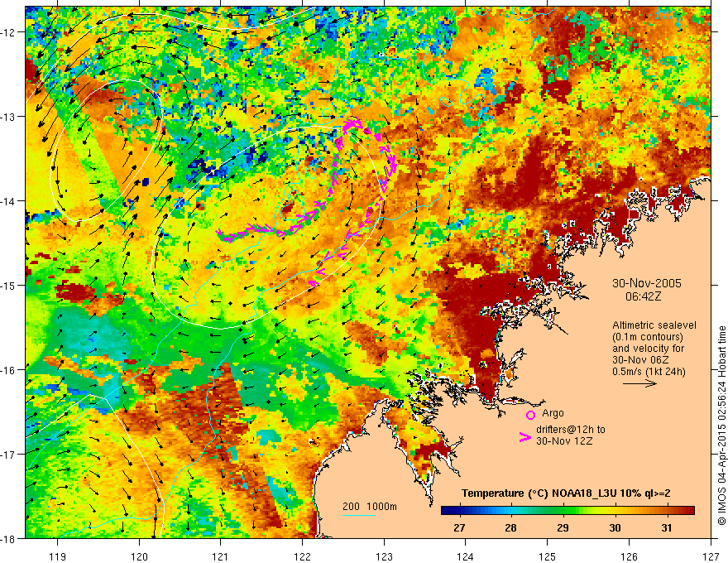
Task: Click the magenta drifter arrowhead legend symbol
Action: click(524, 437)
